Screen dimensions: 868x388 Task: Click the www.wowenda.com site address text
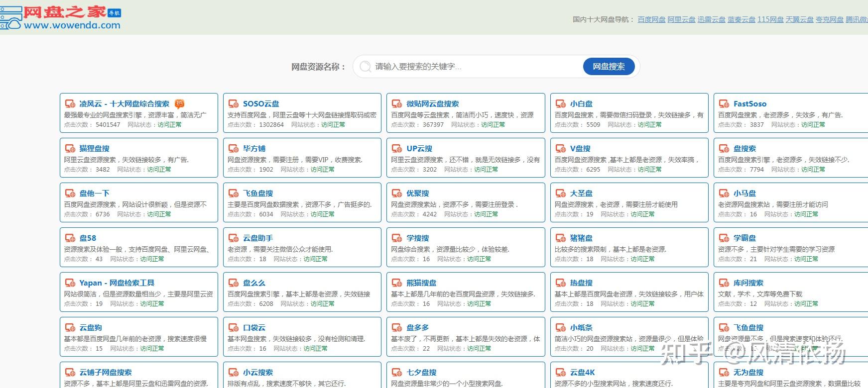[72, 25]
